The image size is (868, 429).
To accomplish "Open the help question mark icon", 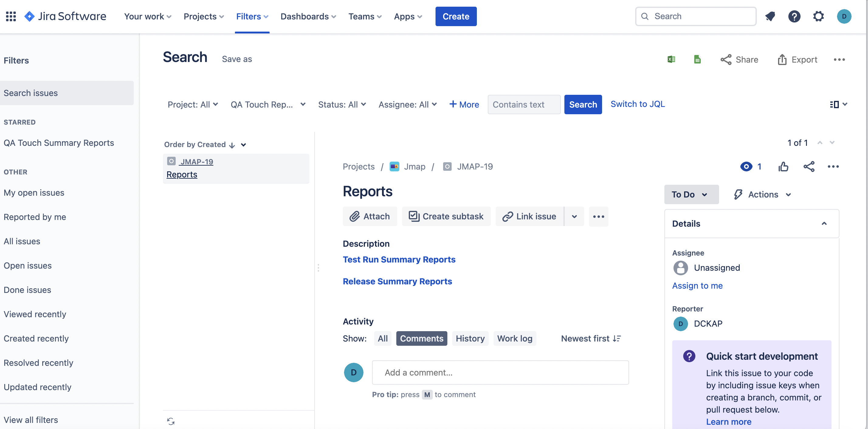I will click(x=794, y=16).
